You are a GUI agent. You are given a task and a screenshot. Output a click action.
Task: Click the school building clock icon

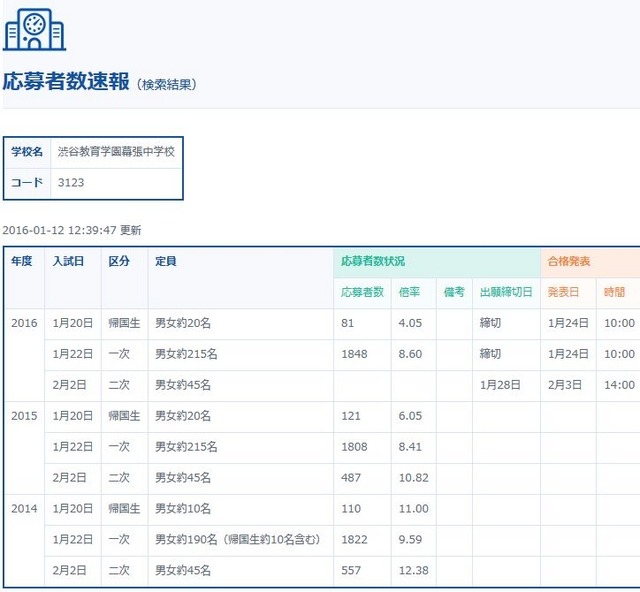pos(34,29)
